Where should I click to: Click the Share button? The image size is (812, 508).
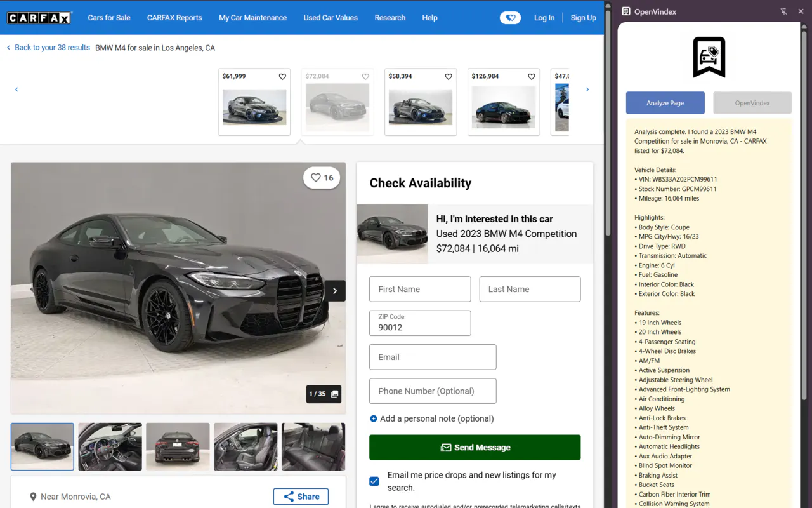[x=301, y=497]
